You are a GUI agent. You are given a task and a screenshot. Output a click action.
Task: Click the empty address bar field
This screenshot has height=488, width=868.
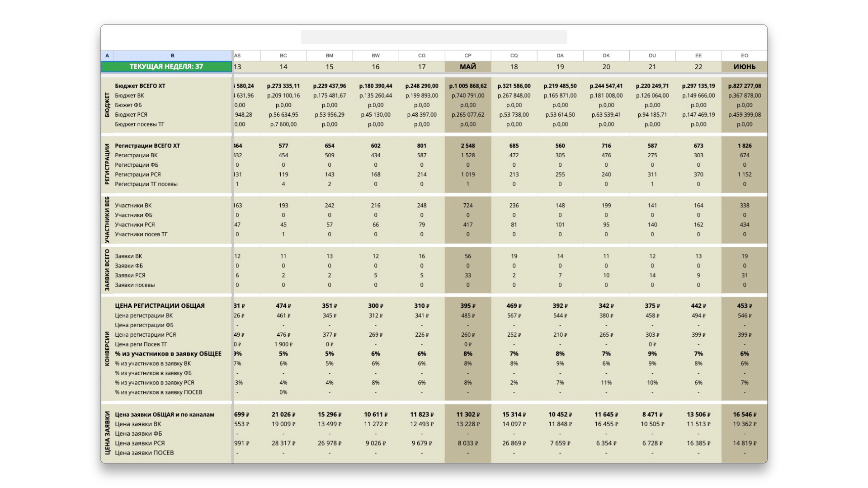tap(434, 38)
